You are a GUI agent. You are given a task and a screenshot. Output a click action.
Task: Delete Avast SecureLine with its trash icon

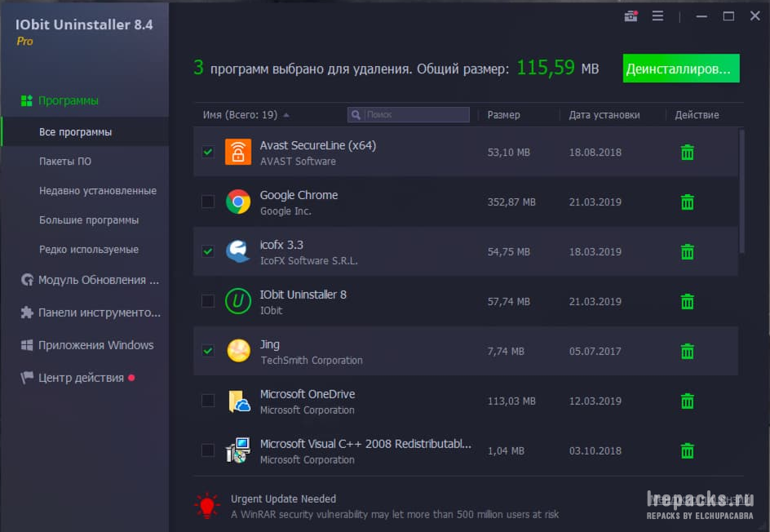(x=688, y=153)
